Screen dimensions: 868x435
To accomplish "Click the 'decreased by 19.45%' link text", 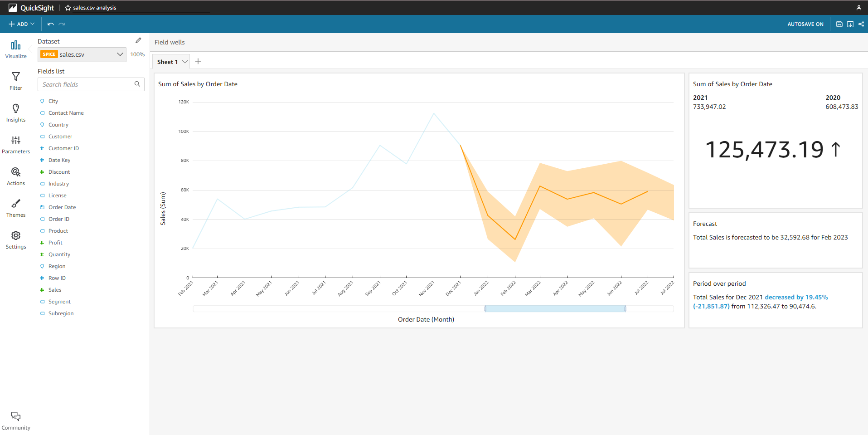I will coord(796,297).
